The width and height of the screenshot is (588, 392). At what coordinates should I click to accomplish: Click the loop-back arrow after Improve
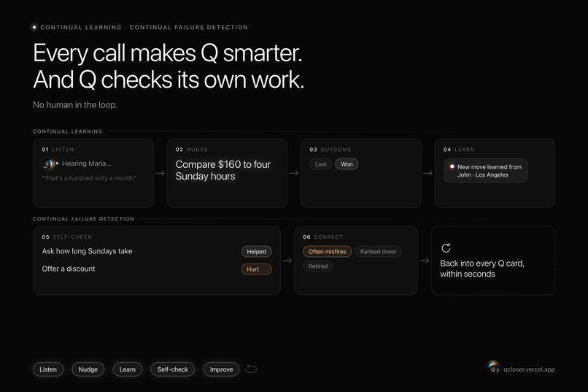(251, 369)
